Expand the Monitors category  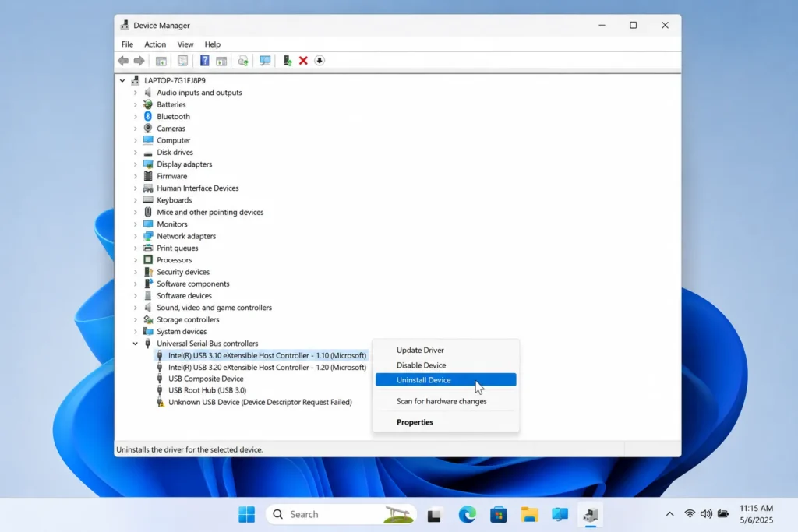coord(136,224)
